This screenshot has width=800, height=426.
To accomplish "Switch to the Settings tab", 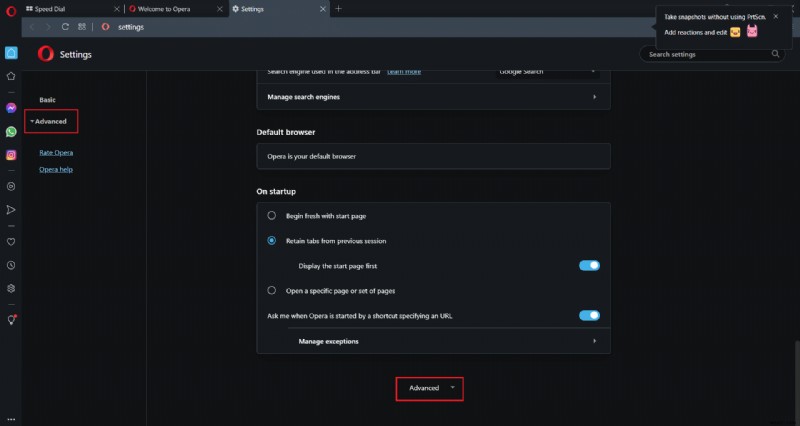I will coord(278,9).
